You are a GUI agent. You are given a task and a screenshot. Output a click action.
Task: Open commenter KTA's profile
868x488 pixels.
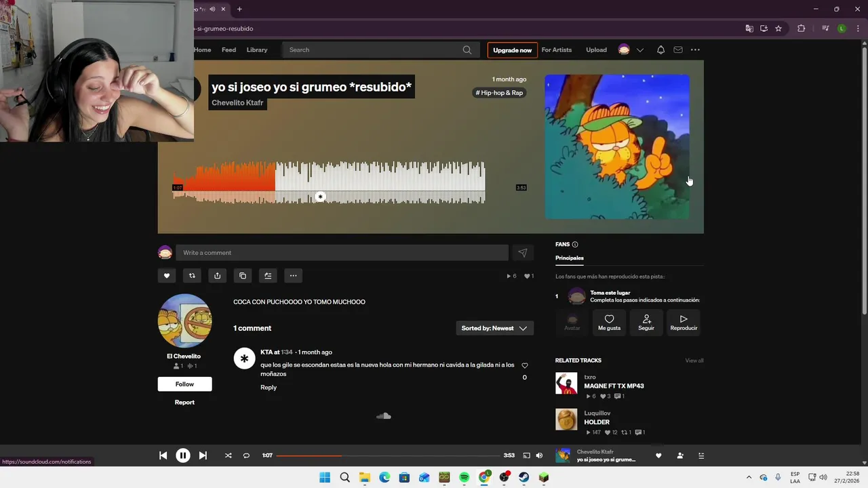click(x=266, y=352)
